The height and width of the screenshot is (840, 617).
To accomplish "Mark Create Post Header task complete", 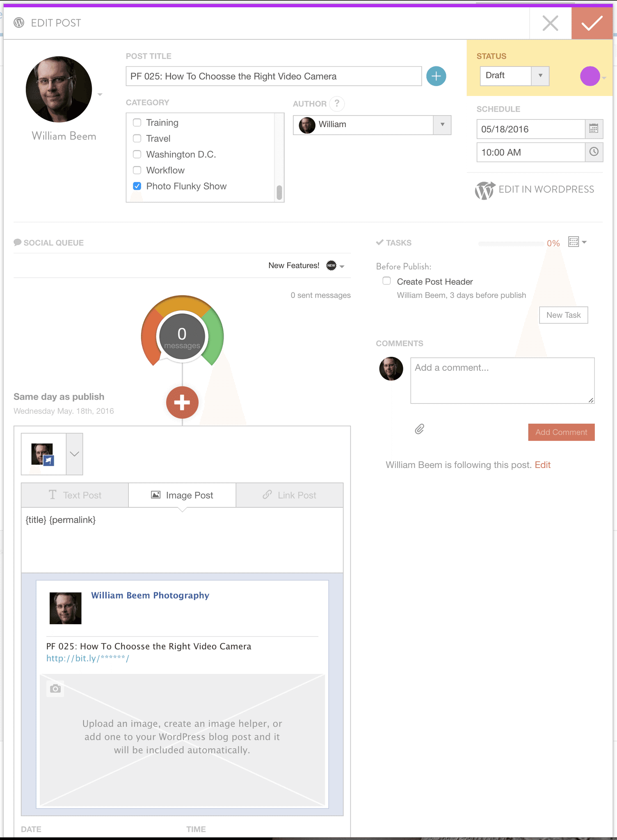I will 386,281.
